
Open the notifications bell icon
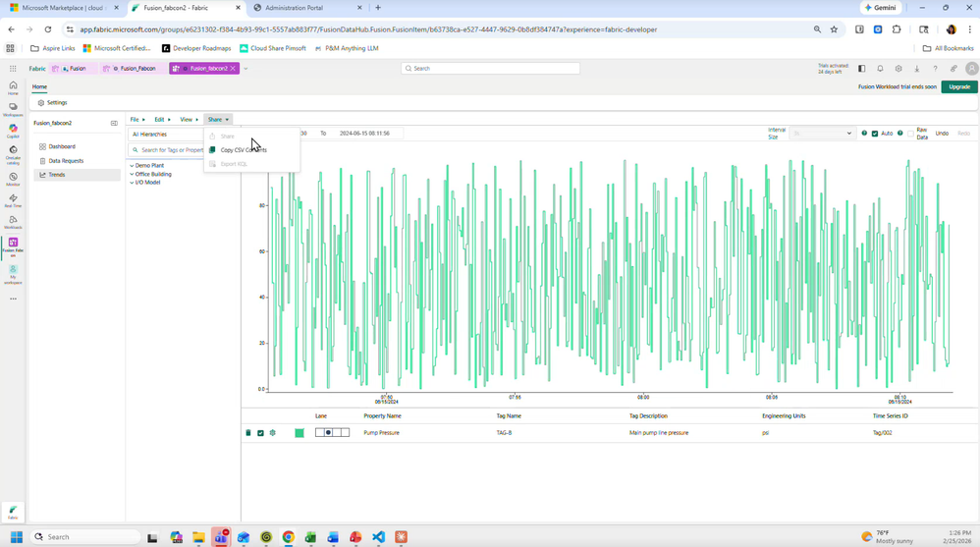pyautogui.click(x=880, y=68)
